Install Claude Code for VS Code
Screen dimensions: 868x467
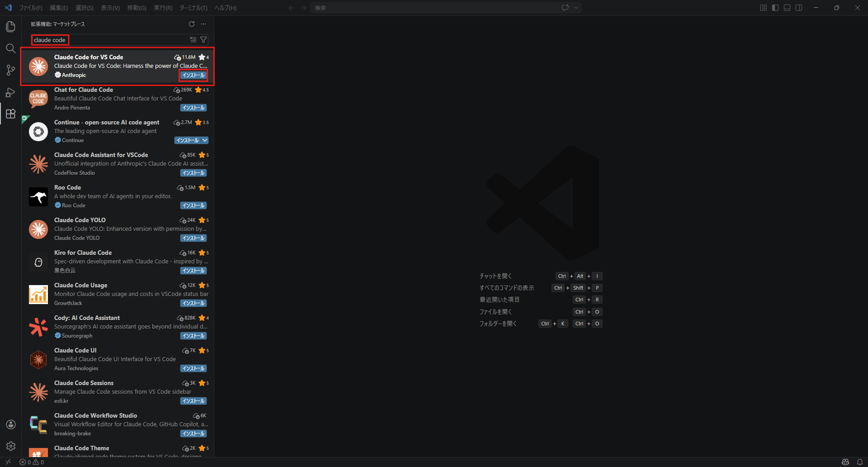coord(193,75)
